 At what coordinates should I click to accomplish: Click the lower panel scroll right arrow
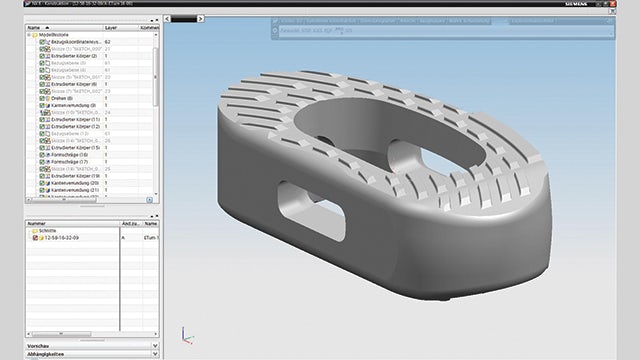pos(156,334)
